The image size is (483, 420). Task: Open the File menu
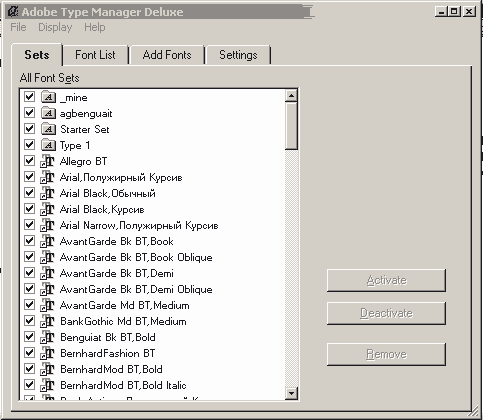click(18, 27)
